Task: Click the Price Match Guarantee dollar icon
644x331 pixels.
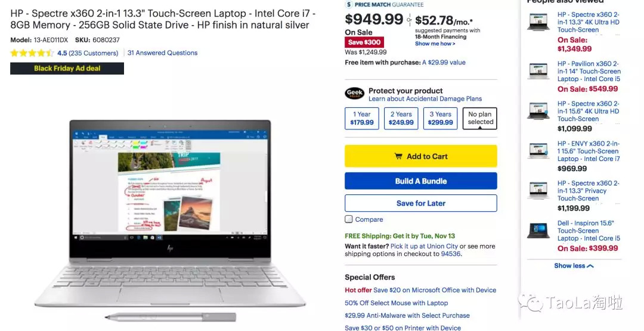Action: [349, 5]
